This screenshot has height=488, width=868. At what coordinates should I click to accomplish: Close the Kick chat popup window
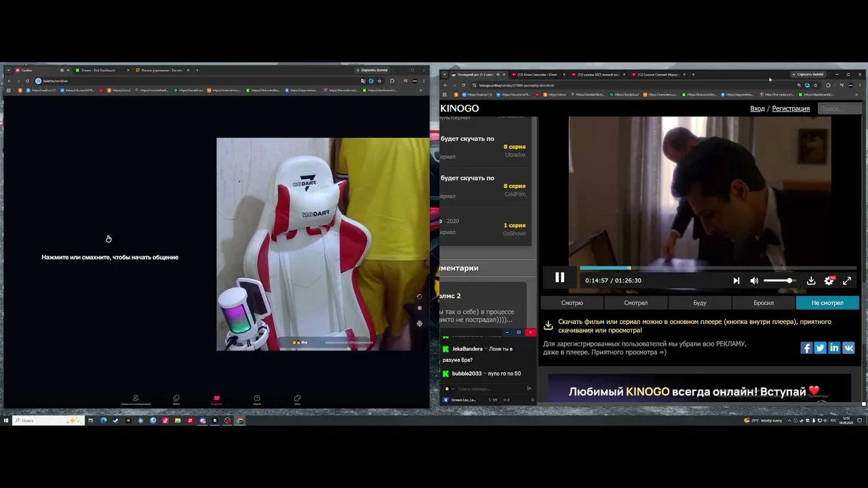[530, 332]
